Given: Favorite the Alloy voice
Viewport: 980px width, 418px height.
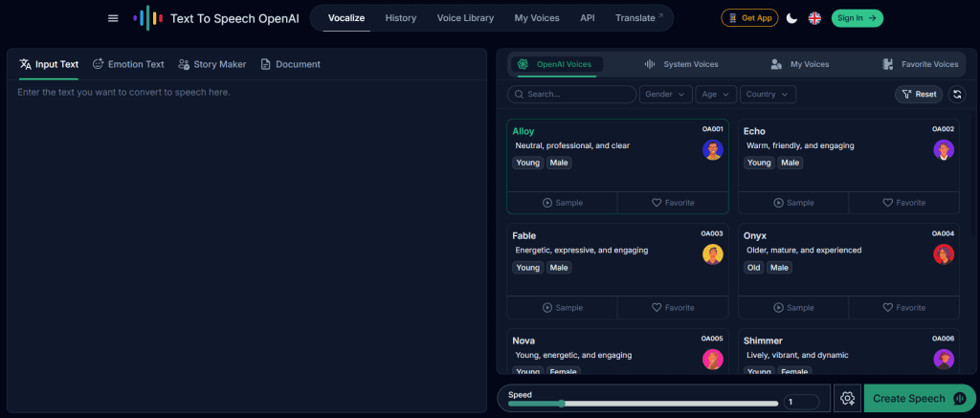Looking at the screenshot, I should pyautogui.click(x=673, y=203).
